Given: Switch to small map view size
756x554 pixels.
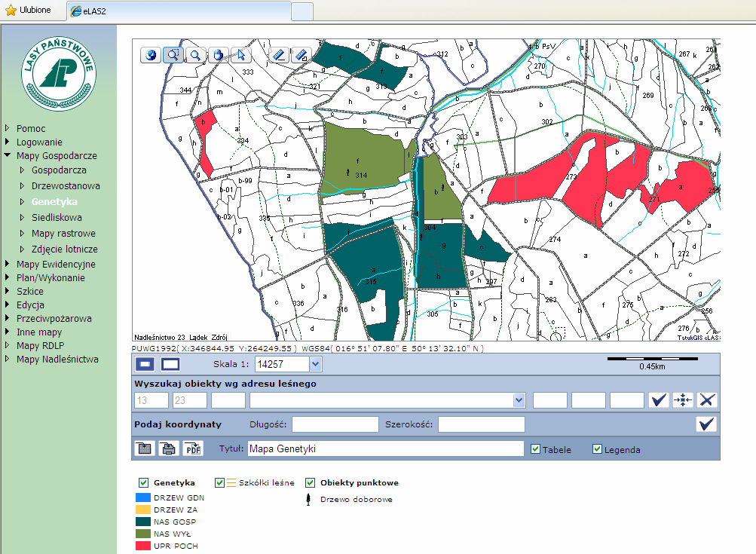Looking at the screenshot, I should [145, 364].
